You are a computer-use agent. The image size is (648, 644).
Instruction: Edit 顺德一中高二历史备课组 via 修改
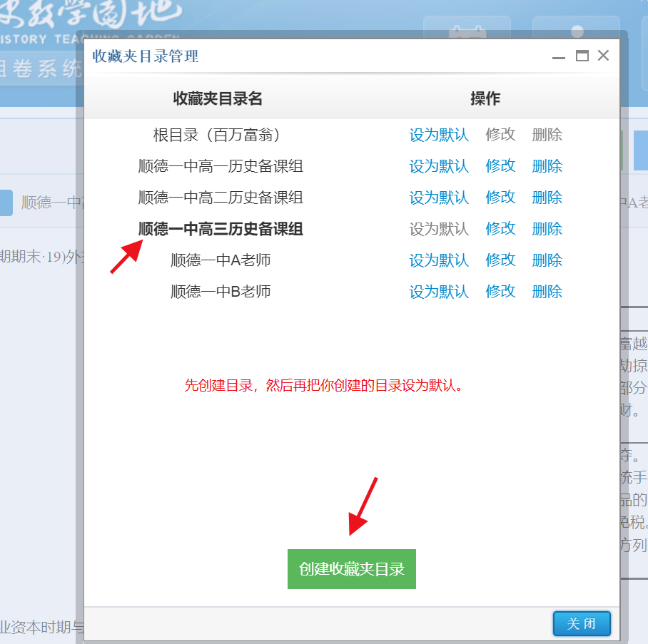coord(500,198)
